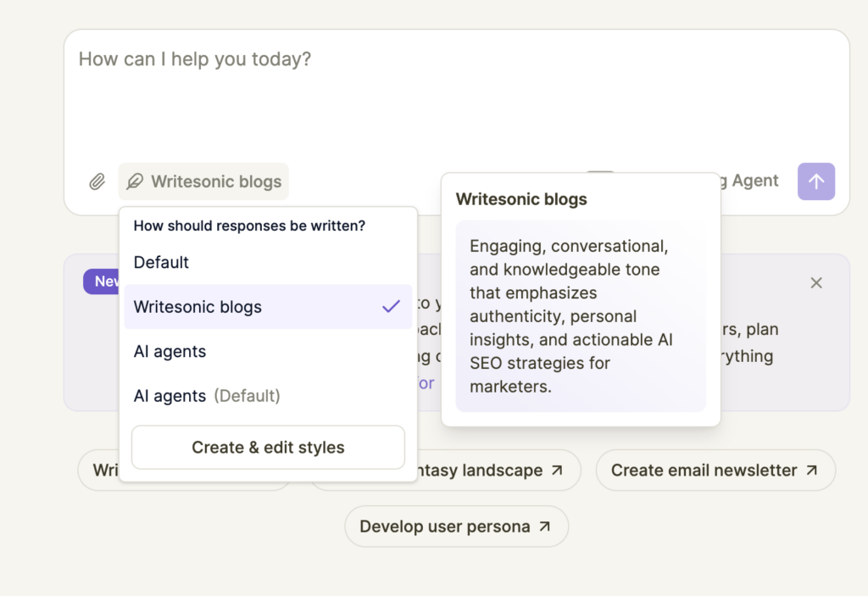The width and height of the screenshot is (868, 596).
Task: Select the Default writing style
Action: 268,262
